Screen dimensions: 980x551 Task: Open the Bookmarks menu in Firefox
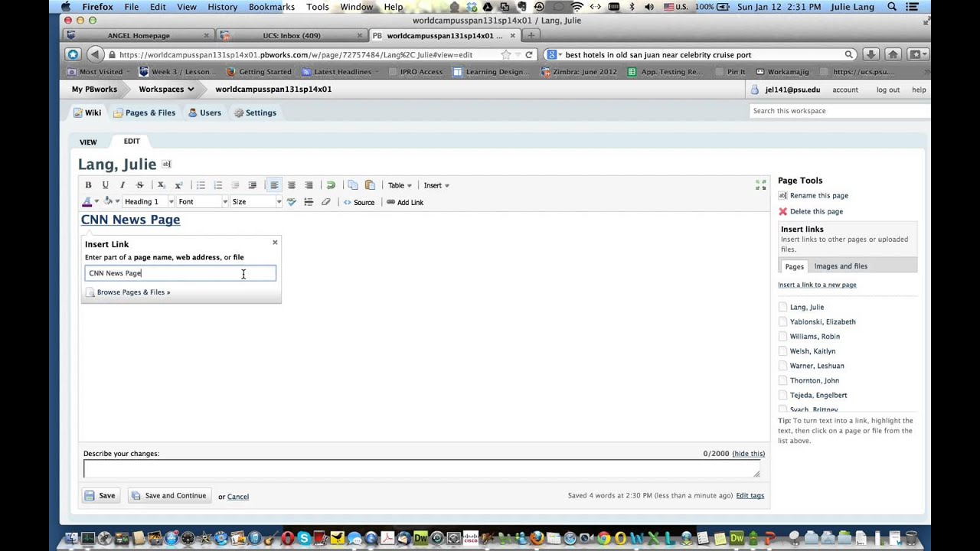coord(271,7)
